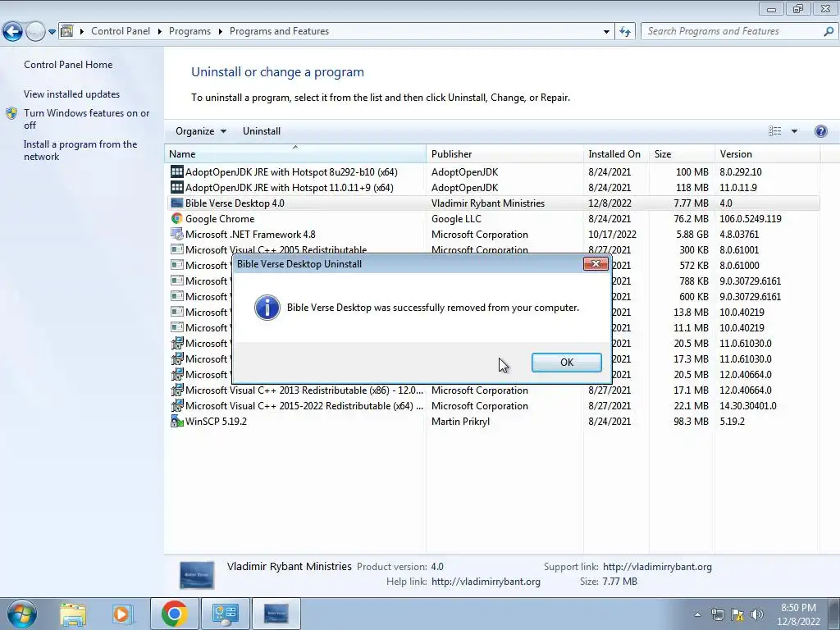Click the shield icon beside Windows features
Screen dimensions: 840x630
click(11, 113)
